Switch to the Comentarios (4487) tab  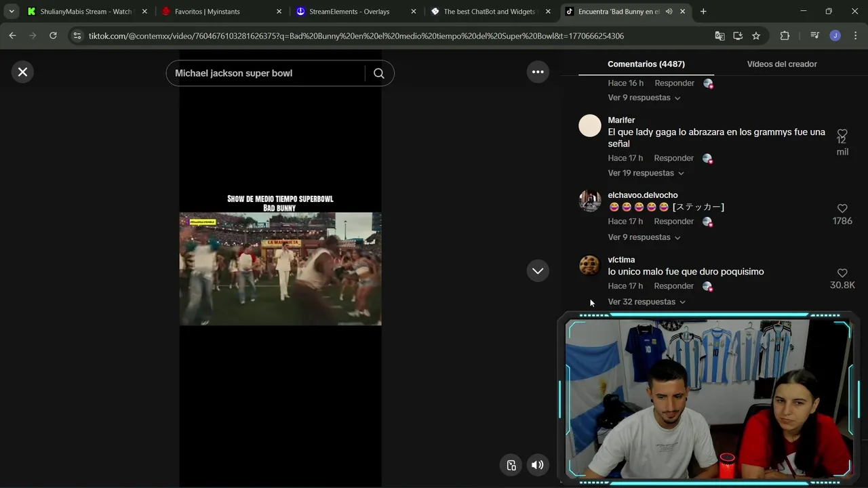[646, 64]
